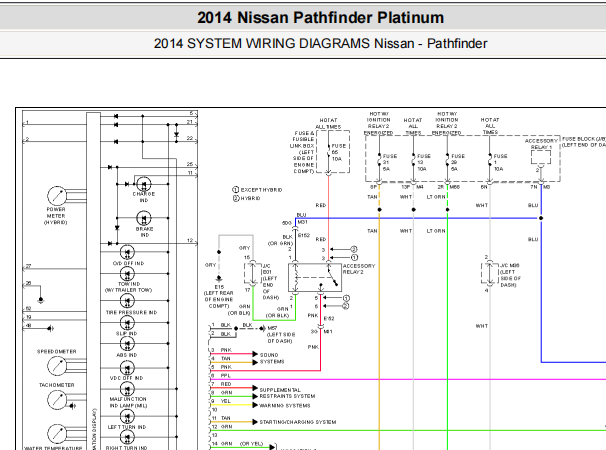Click the 'FUSE & FUSIBLE LINK BOX' label
Screen dimensions: 606x450
pyautogui.click(x=303, y=152)
